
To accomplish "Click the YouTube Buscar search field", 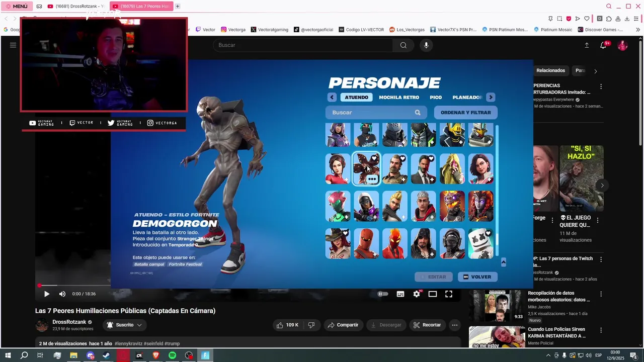I will 303,45.
